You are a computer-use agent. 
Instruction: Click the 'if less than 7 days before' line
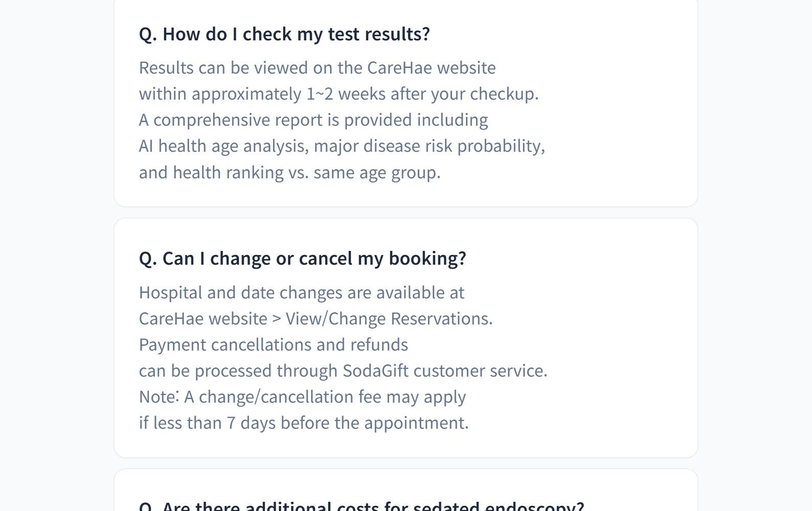(x=303, y=423)
